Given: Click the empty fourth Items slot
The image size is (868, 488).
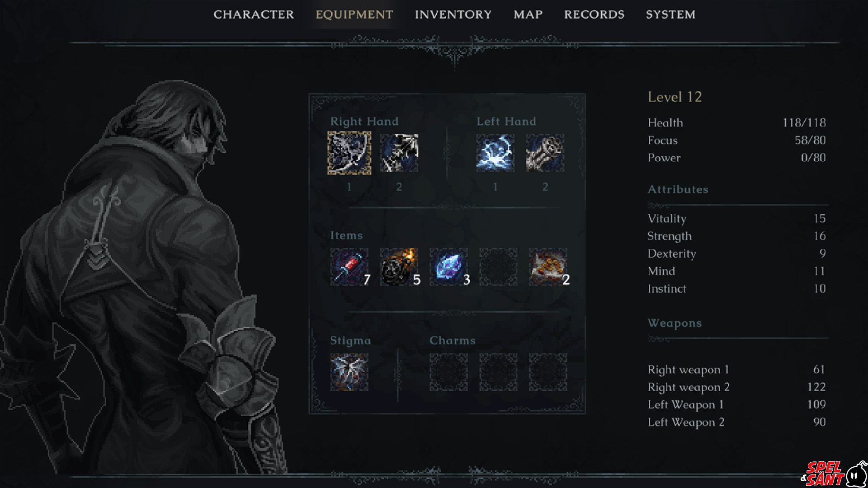Looking at the screenshot, I should pyautogui.click(x=498, y=267).
